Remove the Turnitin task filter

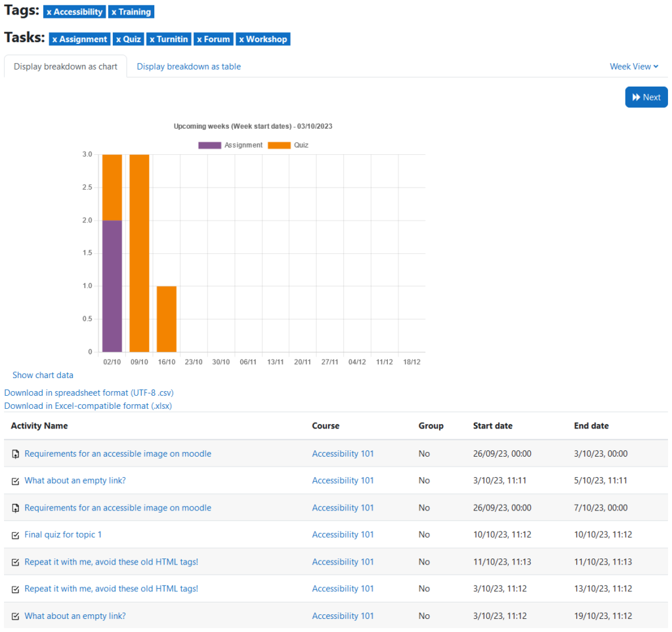pyautogui.click(x=169, y=39)
